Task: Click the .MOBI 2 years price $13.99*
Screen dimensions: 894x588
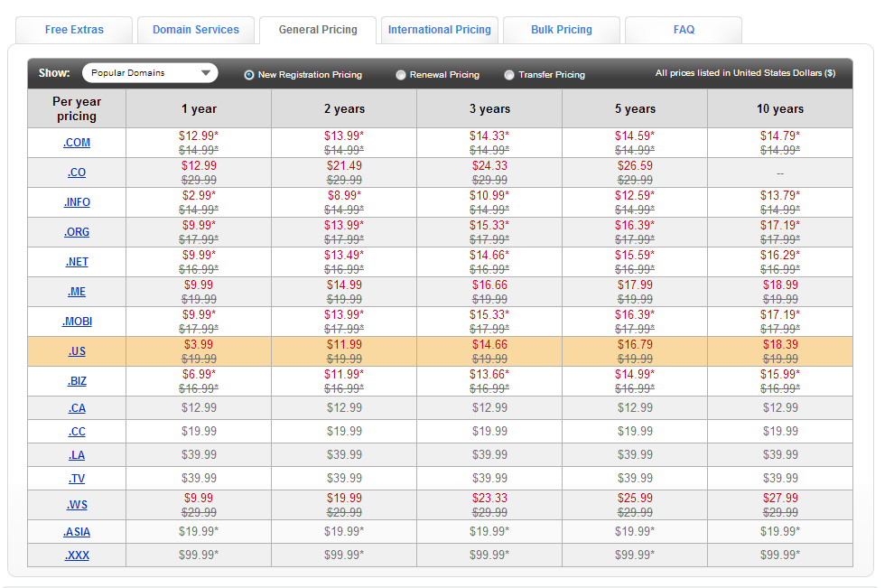Action: point(344,314)
